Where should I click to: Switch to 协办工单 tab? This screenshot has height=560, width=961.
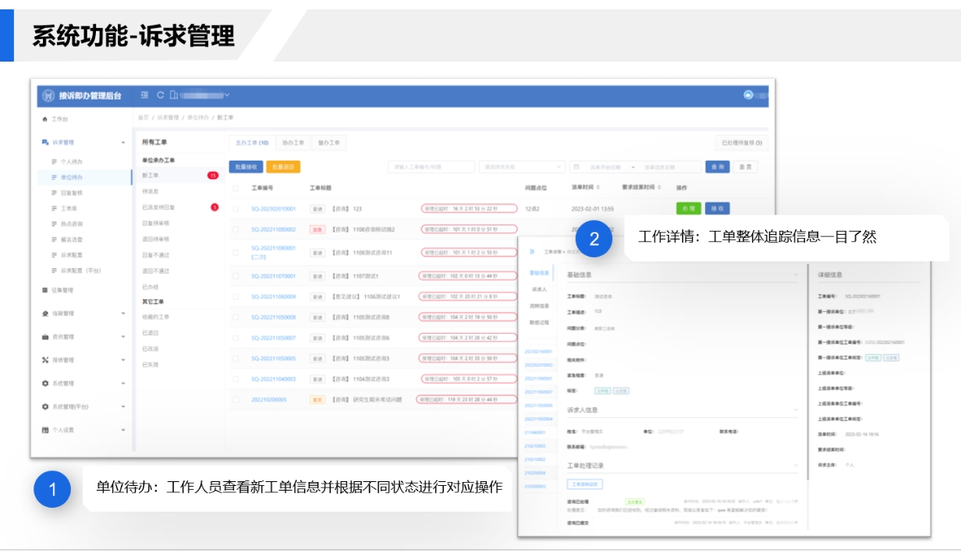pos(293,143)
